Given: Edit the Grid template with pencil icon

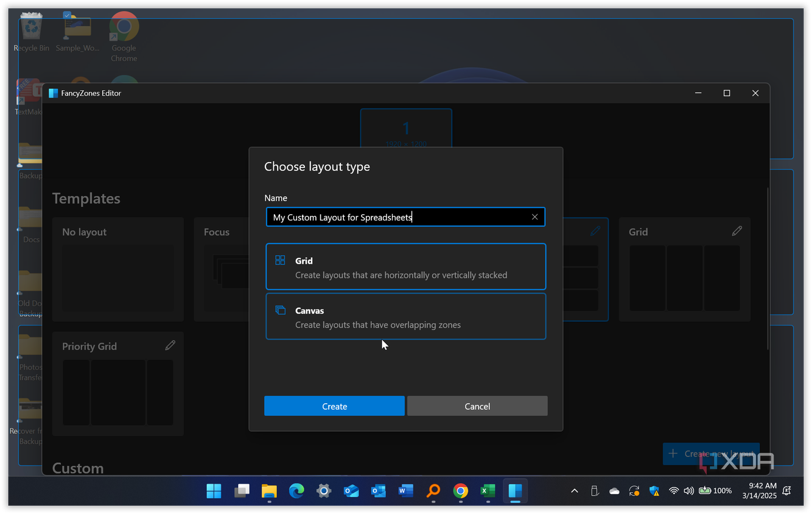Looking at the screenshot, I should pyautogui.click(x=737, y=231).
